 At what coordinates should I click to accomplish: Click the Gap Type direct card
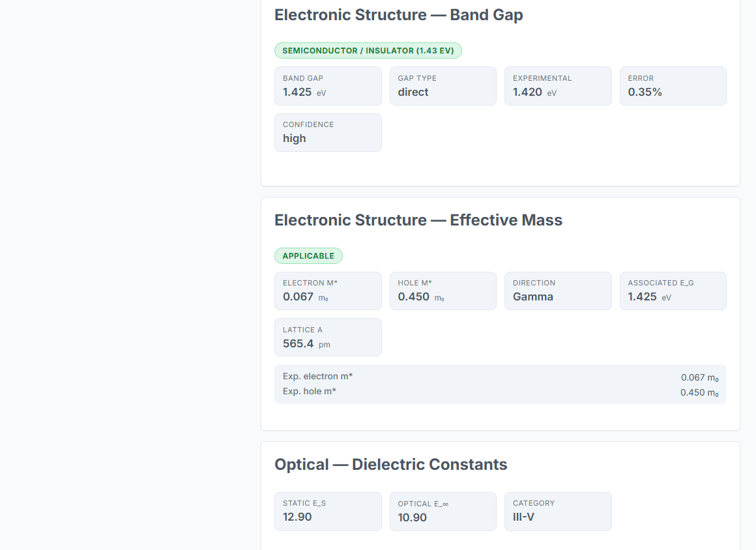tap(443, 86)
